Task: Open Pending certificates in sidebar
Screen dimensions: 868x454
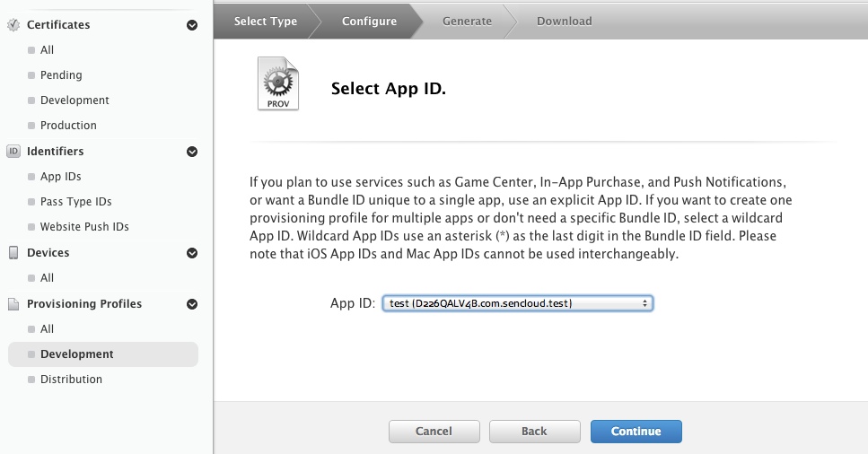Action: click(61, 75)
